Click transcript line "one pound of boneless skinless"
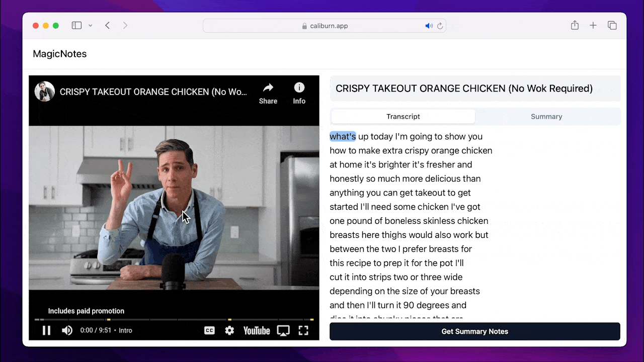644x362 pixels. point(409,221)
